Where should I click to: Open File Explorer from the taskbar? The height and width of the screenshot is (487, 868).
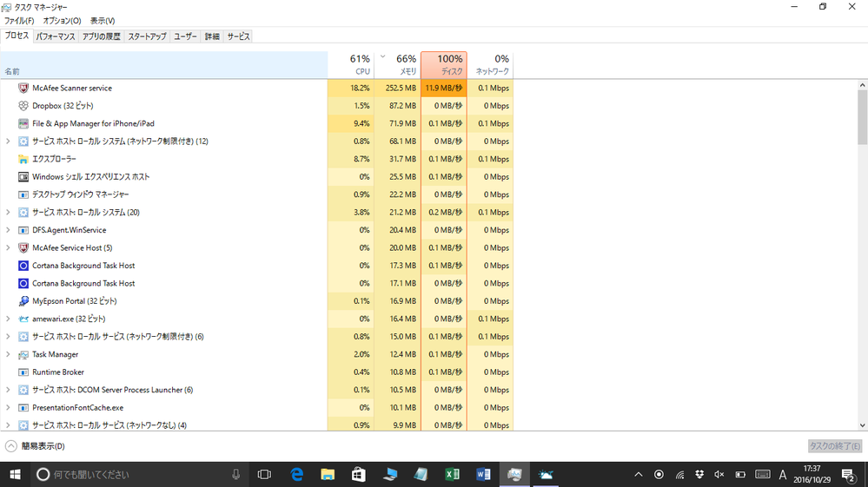click(x=328, y=474)
